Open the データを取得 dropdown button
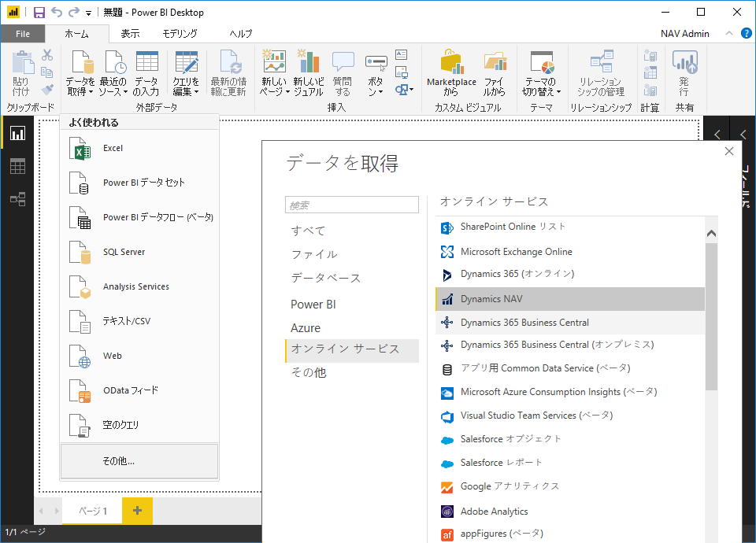 [80, 73]
